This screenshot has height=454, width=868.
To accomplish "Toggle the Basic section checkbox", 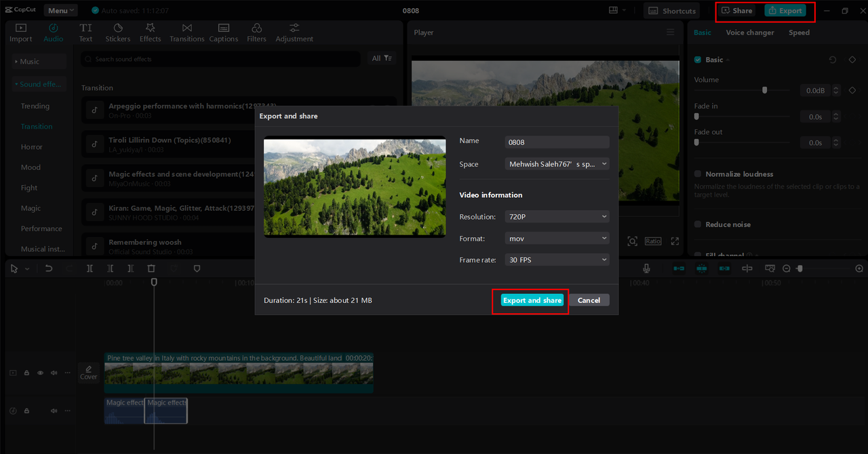I will [x=698, y=60].
